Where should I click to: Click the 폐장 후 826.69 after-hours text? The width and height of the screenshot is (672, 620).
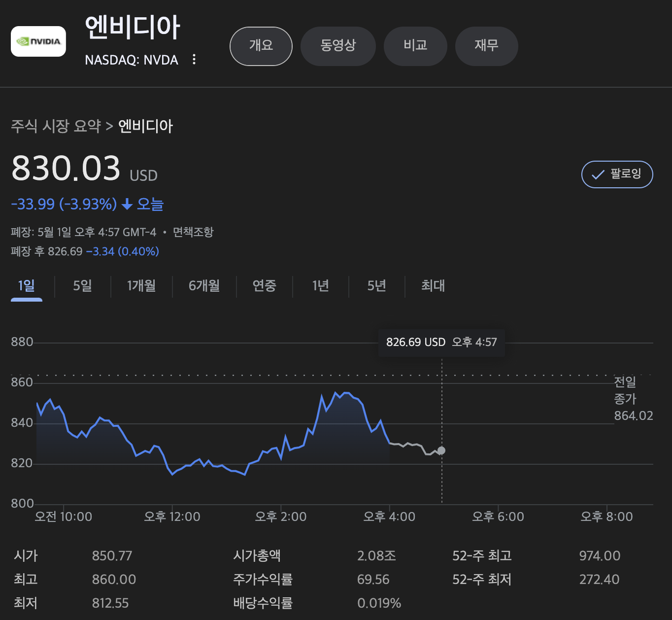(x=47, y=252)
